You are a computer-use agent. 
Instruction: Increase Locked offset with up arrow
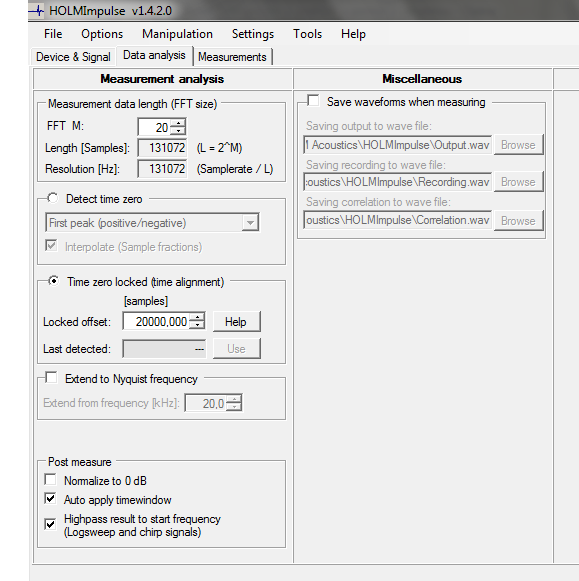(197, 317)
